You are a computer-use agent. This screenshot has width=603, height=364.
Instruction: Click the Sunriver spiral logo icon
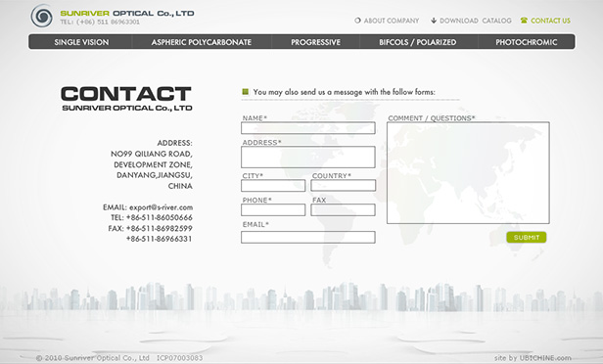point(41,16)
